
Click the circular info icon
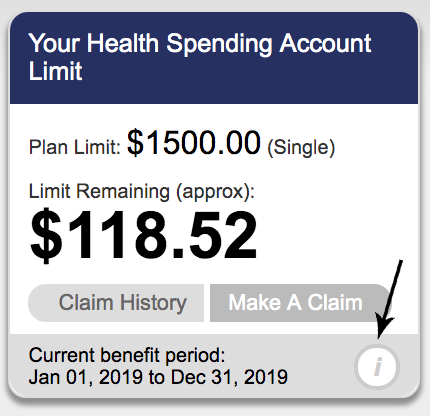[x=377, y=367]
